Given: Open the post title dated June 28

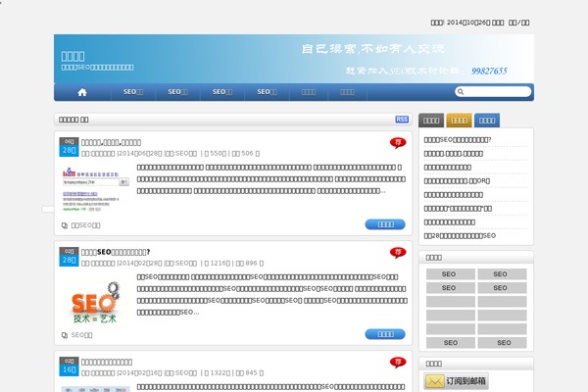Looking at the screenshot, I should (x=111, y=142).
